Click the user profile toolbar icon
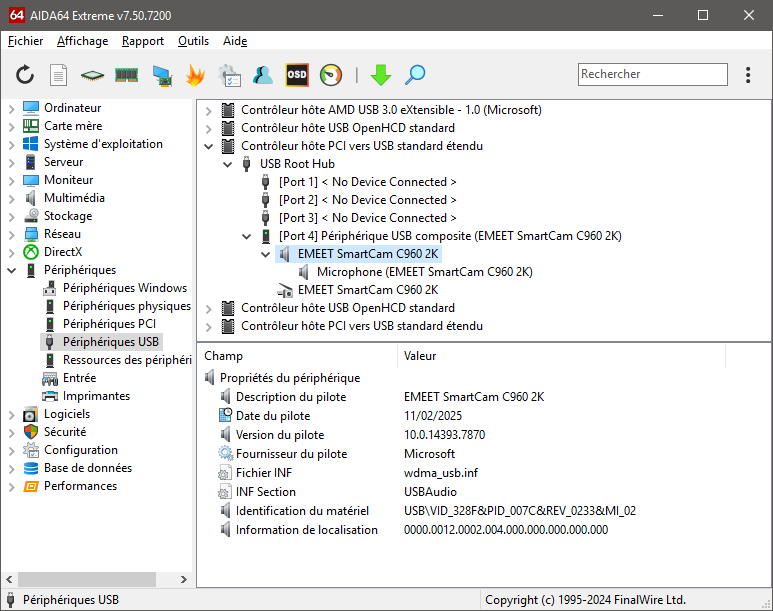The image size is (773, 611). coord(263,75)
